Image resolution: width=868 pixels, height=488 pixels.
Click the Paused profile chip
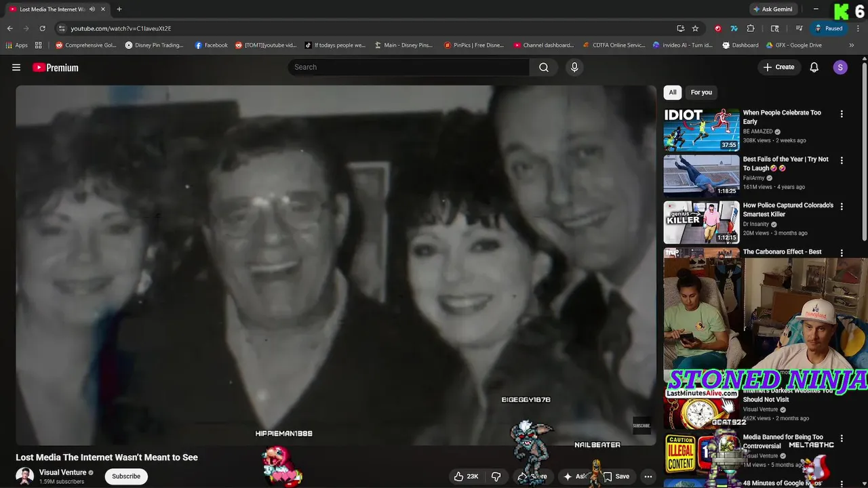[828, 28]
